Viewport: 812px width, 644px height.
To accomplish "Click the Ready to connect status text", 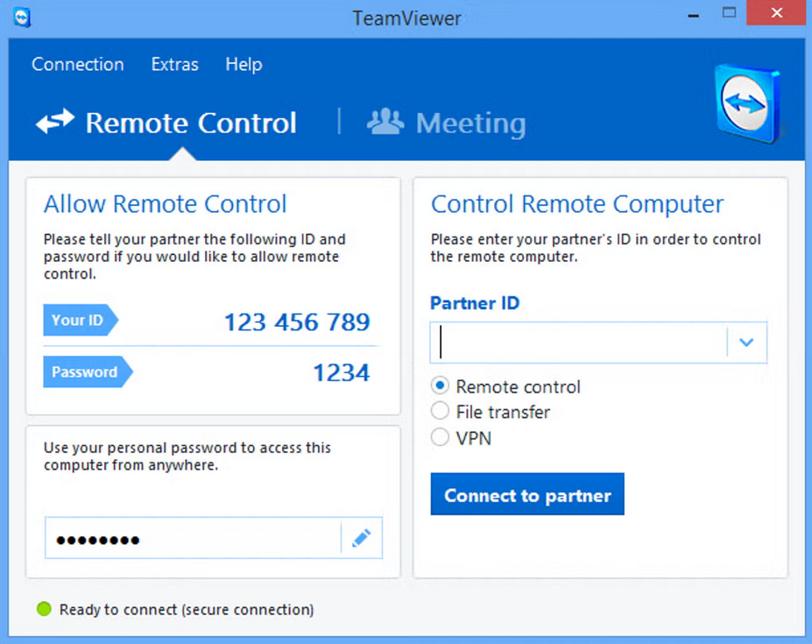I will [x=187, y=610].
